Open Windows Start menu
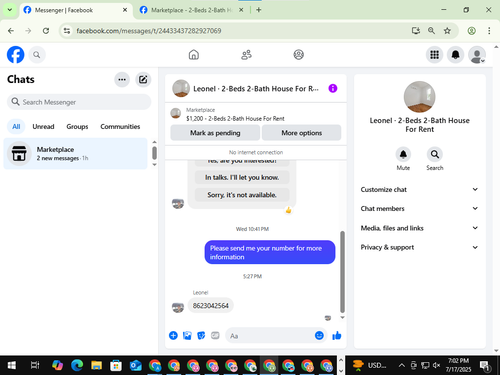The image size is (500, 375). 12,365
